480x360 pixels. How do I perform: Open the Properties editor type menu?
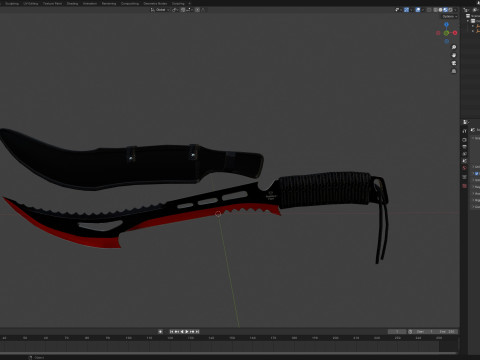click(x=465, y=122)
